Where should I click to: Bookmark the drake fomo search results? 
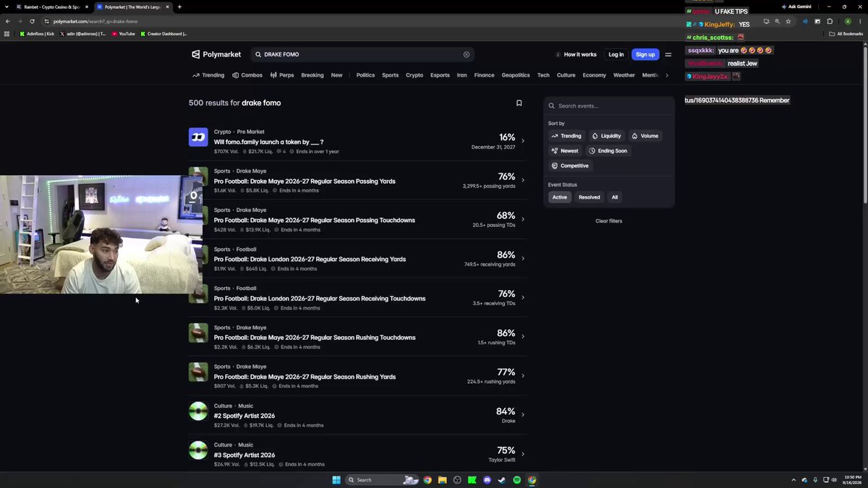[519, 103]
